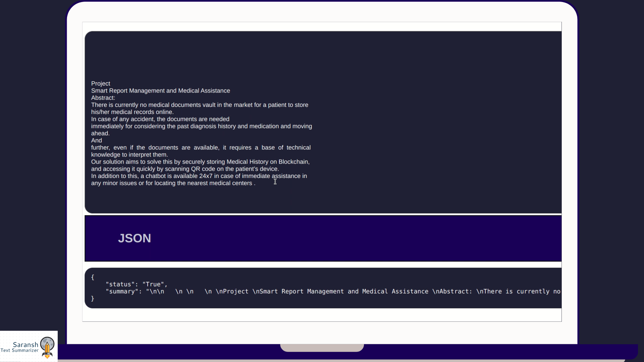The width and height of the screenshot is (644, 362).
Task: Click the Smart Report Management title line
Action: (160, 91)
